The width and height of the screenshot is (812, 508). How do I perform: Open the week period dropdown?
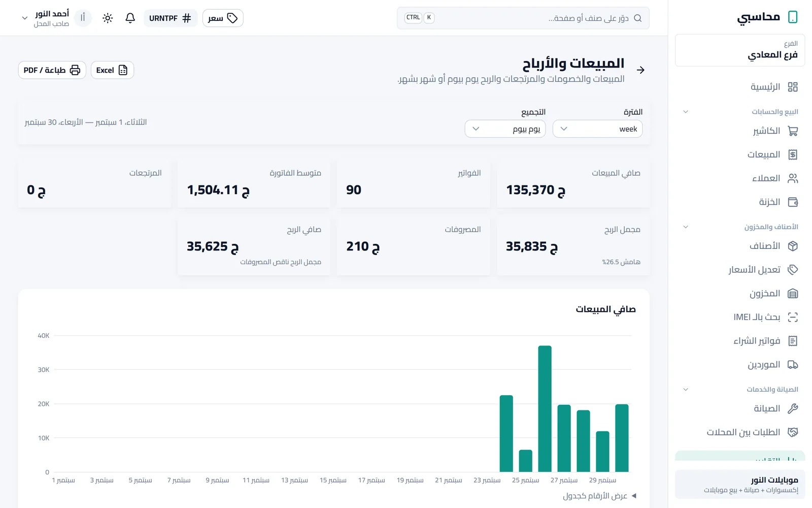coord(597,129)
